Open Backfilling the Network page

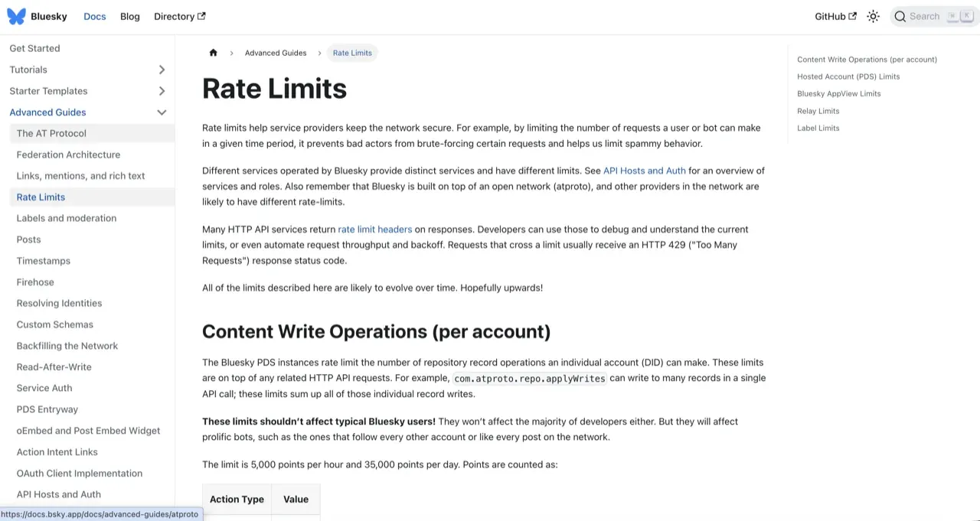[67, 346]
